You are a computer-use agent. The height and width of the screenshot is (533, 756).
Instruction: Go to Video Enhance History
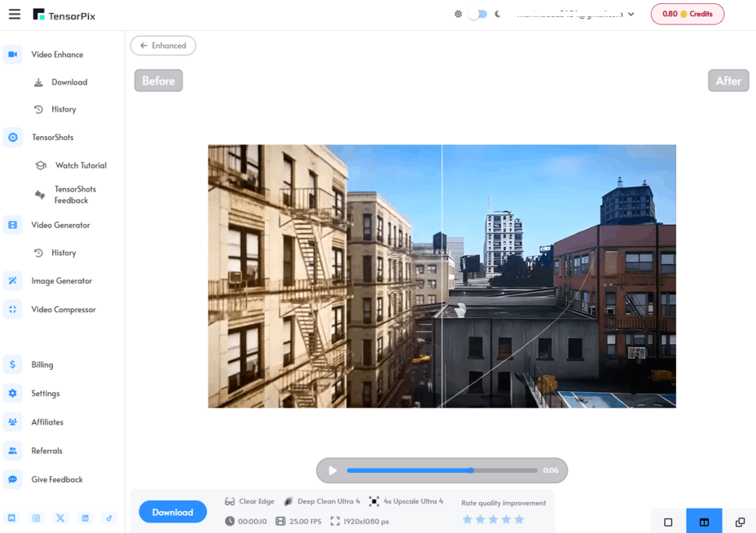(63, 109)
